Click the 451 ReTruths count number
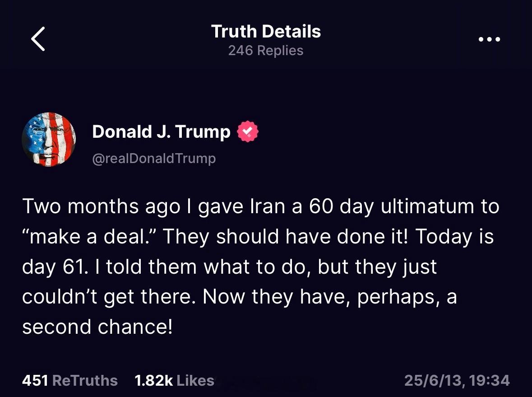 pyautogui.click(x=35, y=380)
